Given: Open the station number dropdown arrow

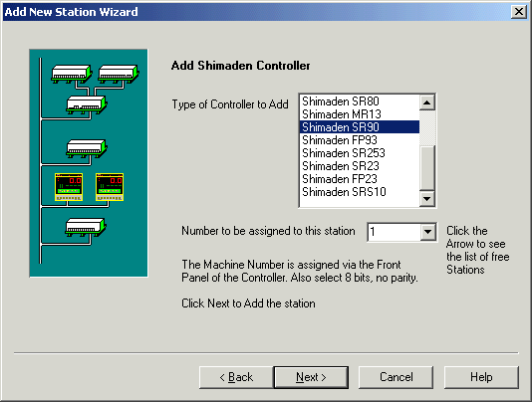Looking at the screenshot, I should 427,232.
